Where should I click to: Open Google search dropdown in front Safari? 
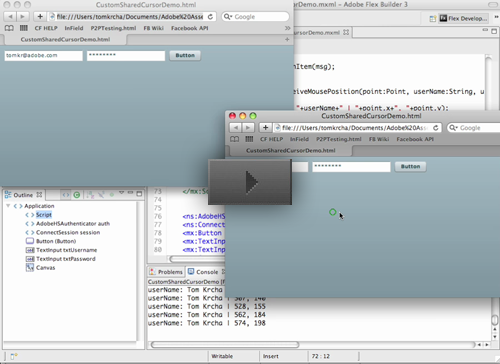pos(453,128)
